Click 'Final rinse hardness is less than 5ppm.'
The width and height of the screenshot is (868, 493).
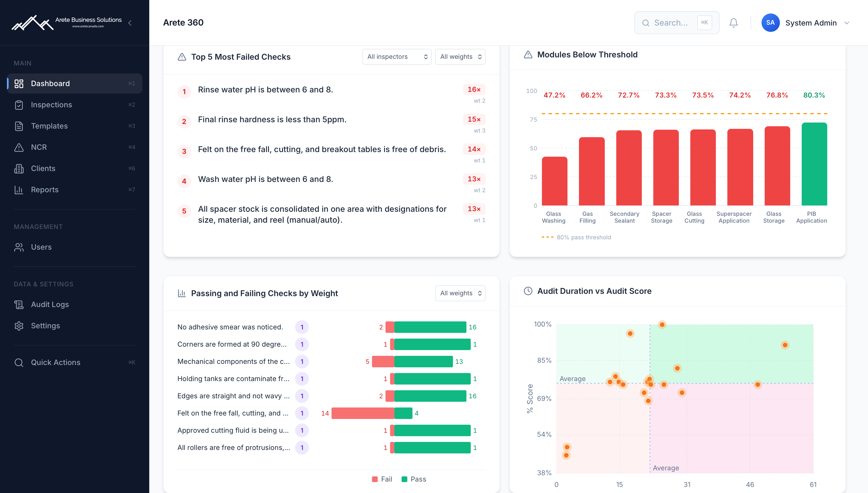[272, 120]
